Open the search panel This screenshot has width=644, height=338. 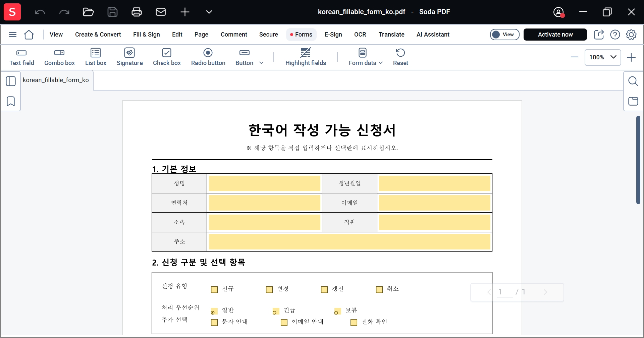coord(633,81)
